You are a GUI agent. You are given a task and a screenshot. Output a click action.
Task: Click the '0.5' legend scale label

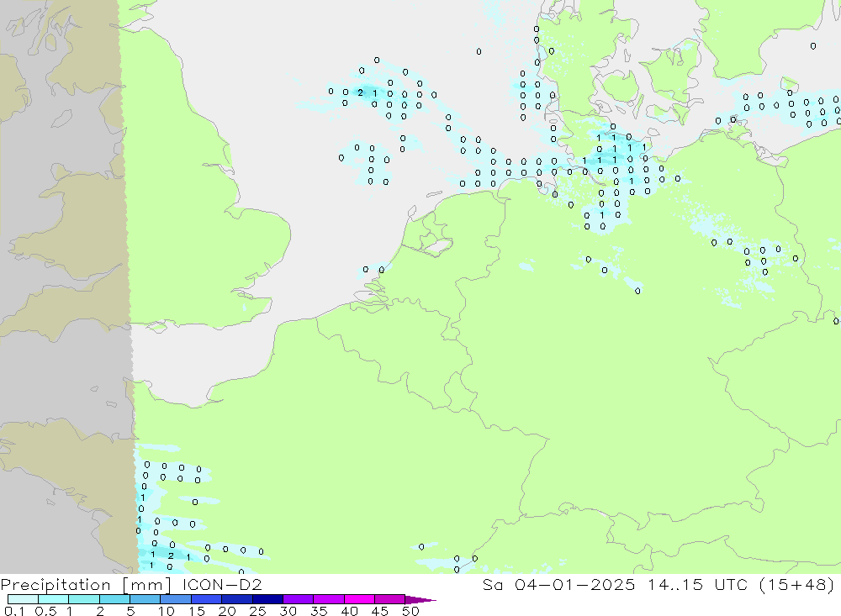(x=45, y=611)
